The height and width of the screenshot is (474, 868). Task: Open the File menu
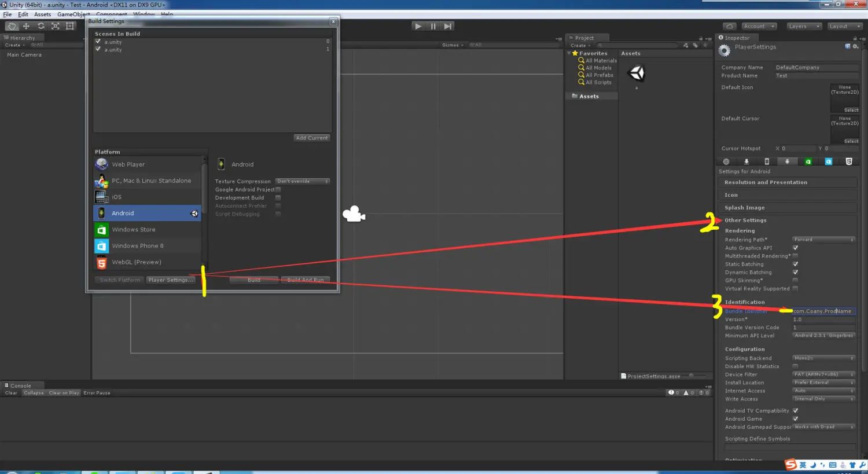tap(8, 14)
